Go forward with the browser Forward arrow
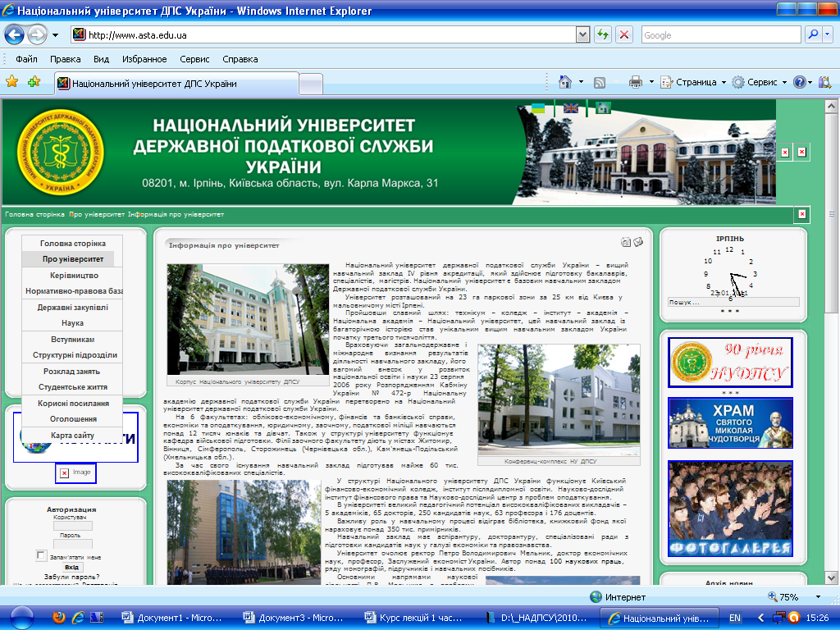This screenshot has height=630, width=840. [x=37, y=35]
